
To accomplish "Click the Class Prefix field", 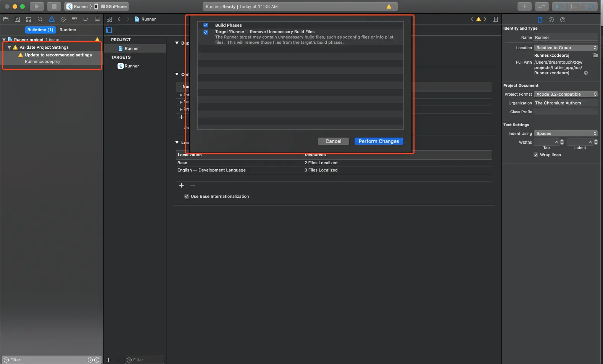I will click(x=566, y=112).
